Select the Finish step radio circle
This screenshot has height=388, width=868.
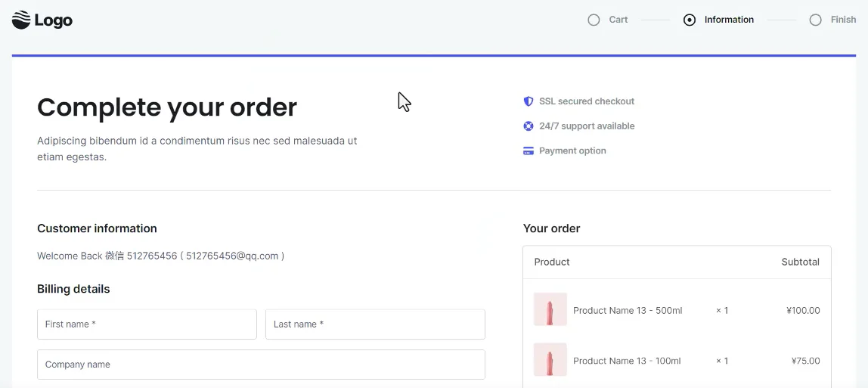tap(815, 20)
